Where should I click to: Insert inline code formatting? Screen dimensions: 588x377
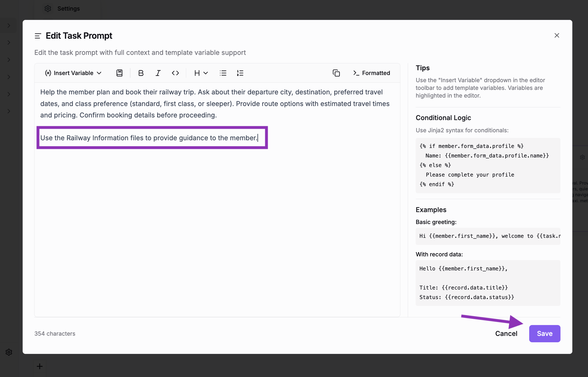[x=175, y=73]
